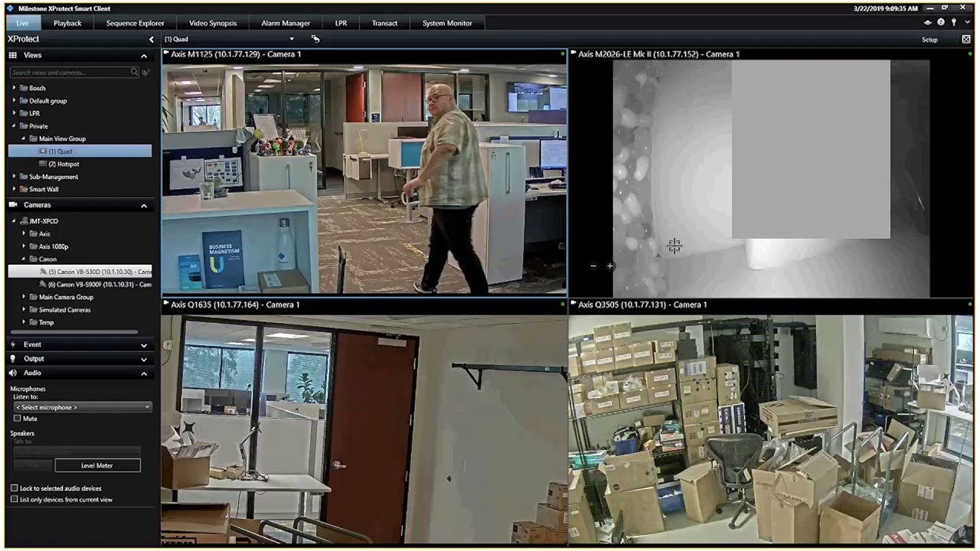980x551 pixels.
Task: Toggle full screen mode icon near Setup
Action: pyautogui.click(x=966, y=39)
